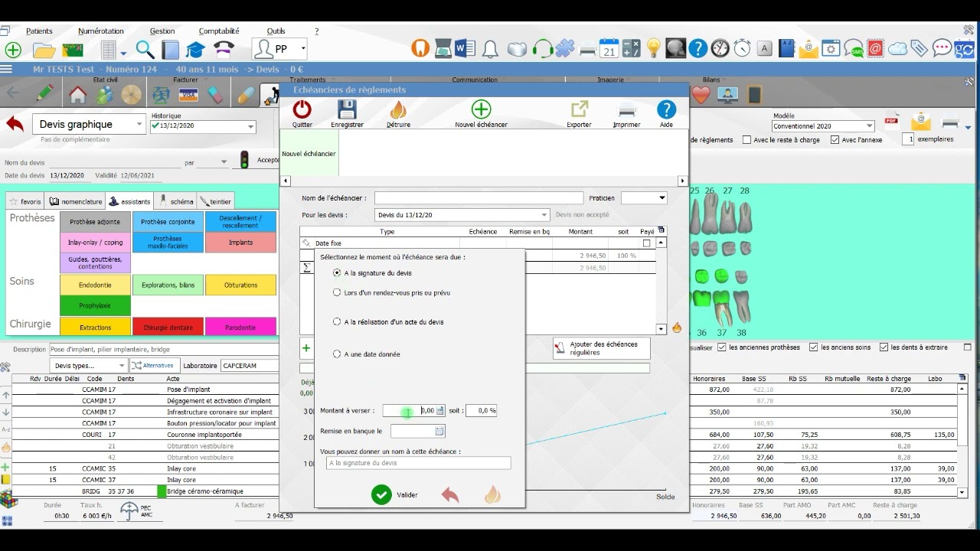Switch to the schéma tab

coord(175,201)
